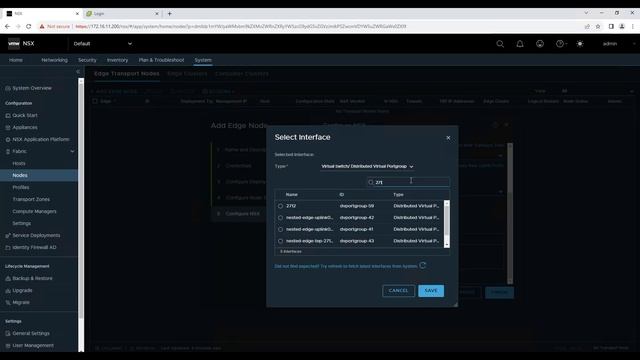Click the Identity Firewall AD icon
The width and height of the screenshot is (640, 360).
(8, 247)
